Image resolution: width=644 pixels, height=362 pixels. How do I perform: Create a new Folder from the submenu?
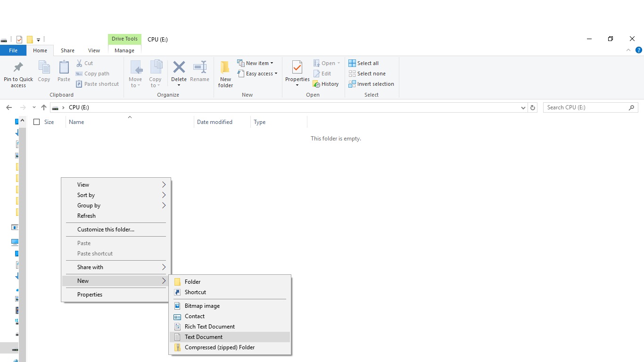(x=230, y=282)
